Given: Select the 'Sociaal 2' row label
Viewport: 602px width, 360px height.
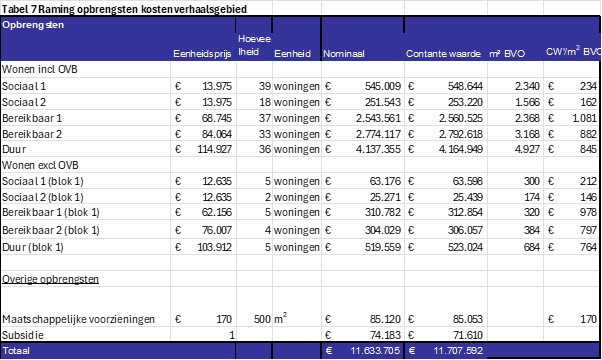Looking at the screenshot, I should pyautogui.click(x=24, y=102).
